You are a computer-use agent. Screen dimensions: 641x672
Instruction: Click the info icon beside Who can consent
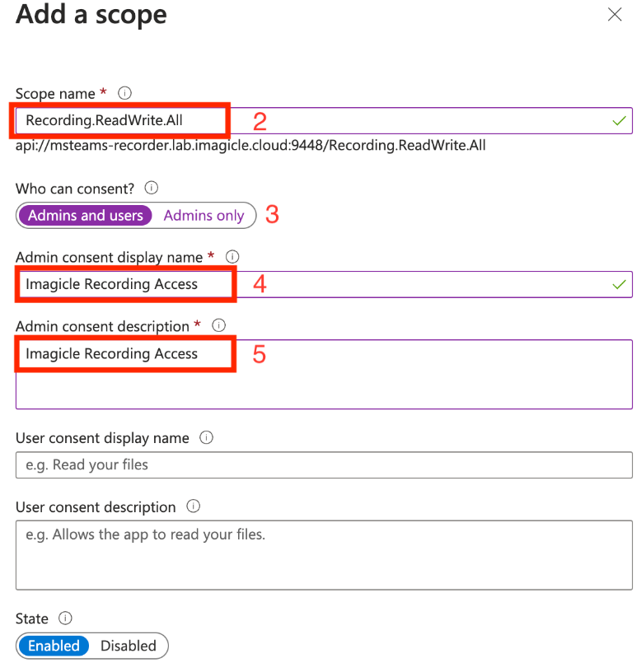152,188
